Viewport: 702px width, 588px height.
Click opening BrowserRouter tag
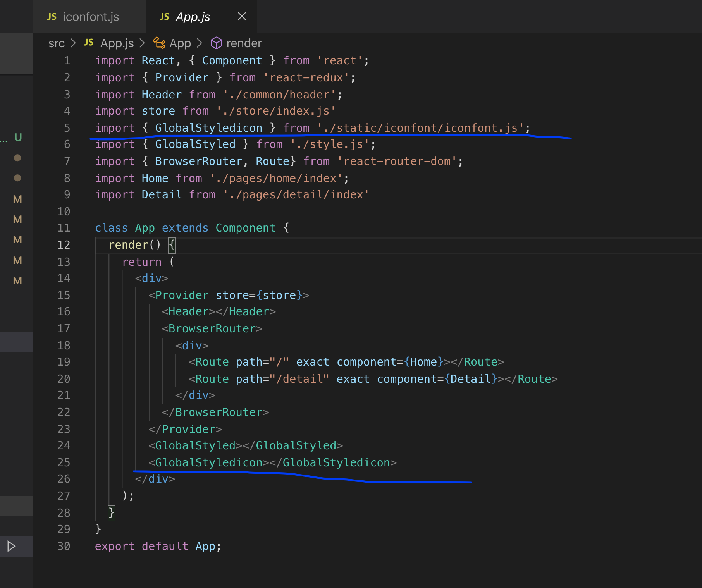coord(212,328)
